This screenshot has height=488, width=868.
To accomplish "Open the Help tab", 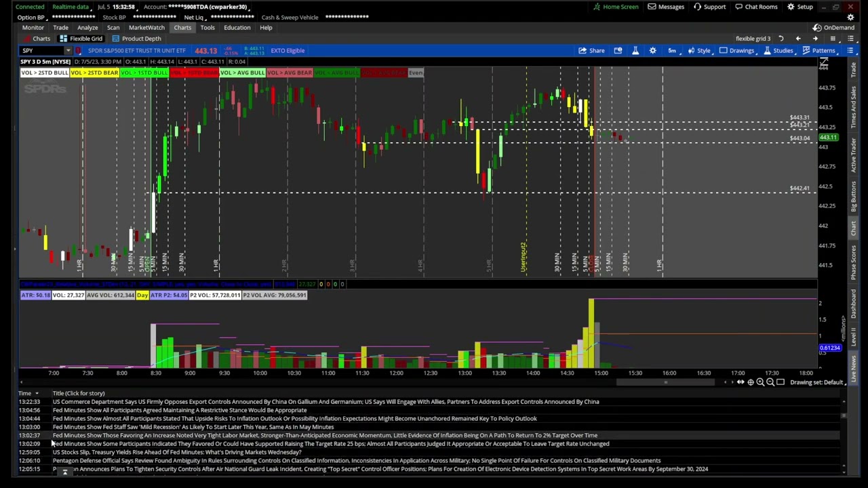I will point(266,28).
